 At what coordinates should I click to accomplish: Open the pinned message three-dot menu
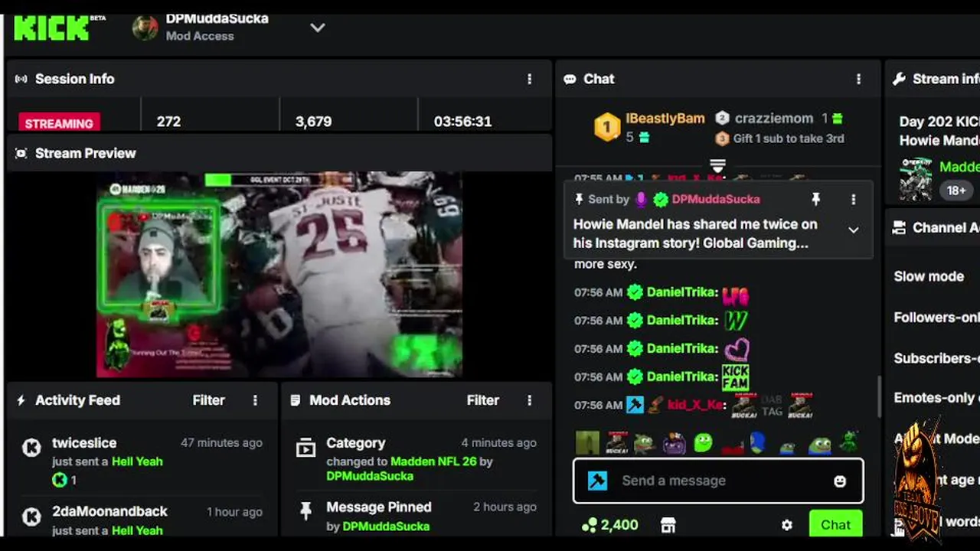853,199
